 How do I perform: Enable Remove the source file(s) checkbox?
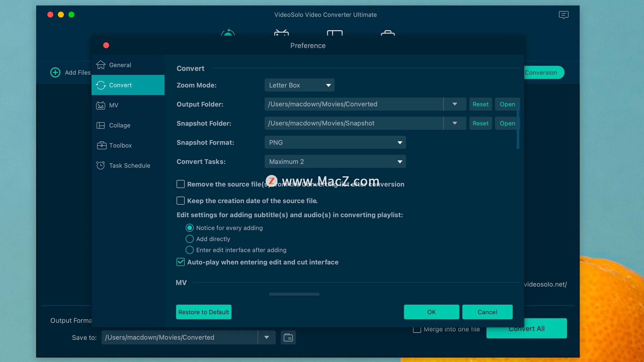pyautogui.click(x=180, y=184)
